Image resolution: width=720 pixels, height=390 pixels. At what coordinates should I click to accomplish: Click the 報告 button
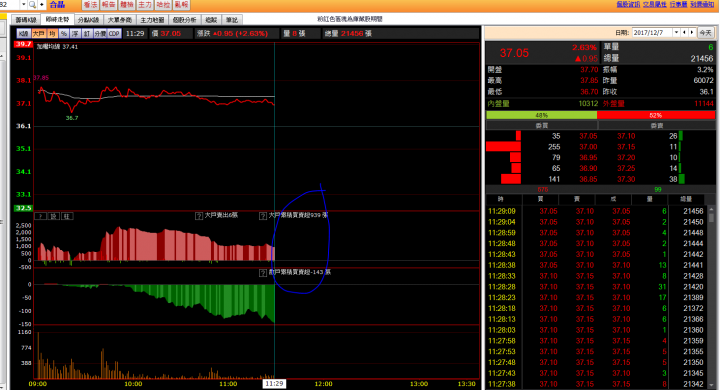click(108, 5)
